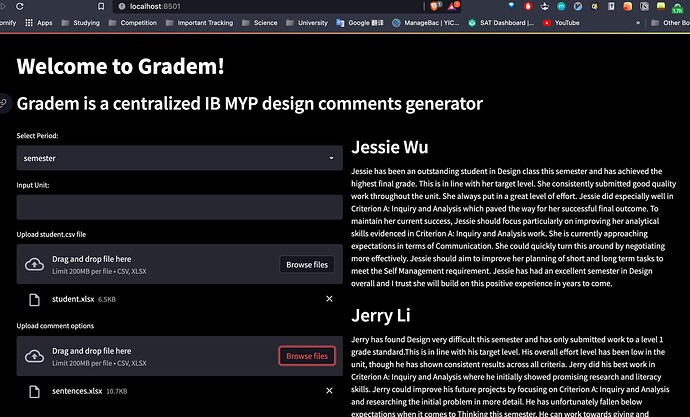Open the Google Translate bookmark

360,22
